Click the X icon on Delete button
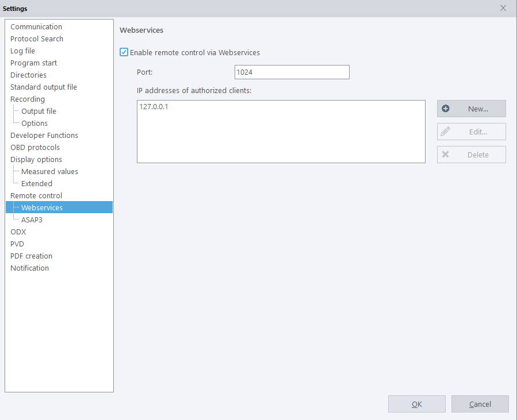Screen dimensions: 517x420 click(446, 155)
